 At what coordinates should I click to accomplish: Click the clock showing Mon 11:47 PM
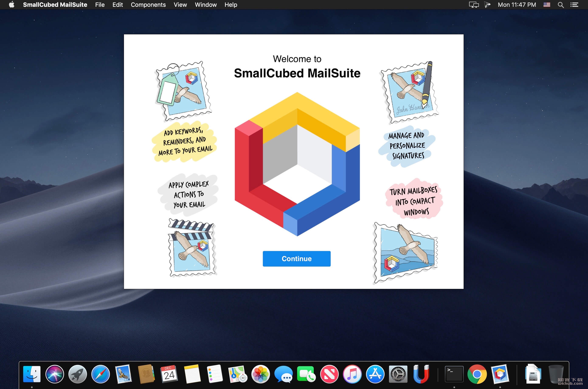tap(517, 5)
